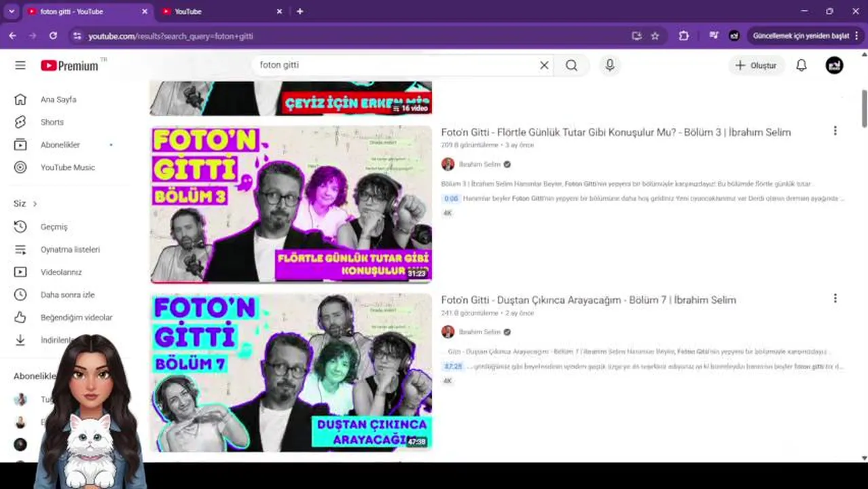Start voice search with the microphone
This screenshot has width=868, height=489.
point(610,65)
